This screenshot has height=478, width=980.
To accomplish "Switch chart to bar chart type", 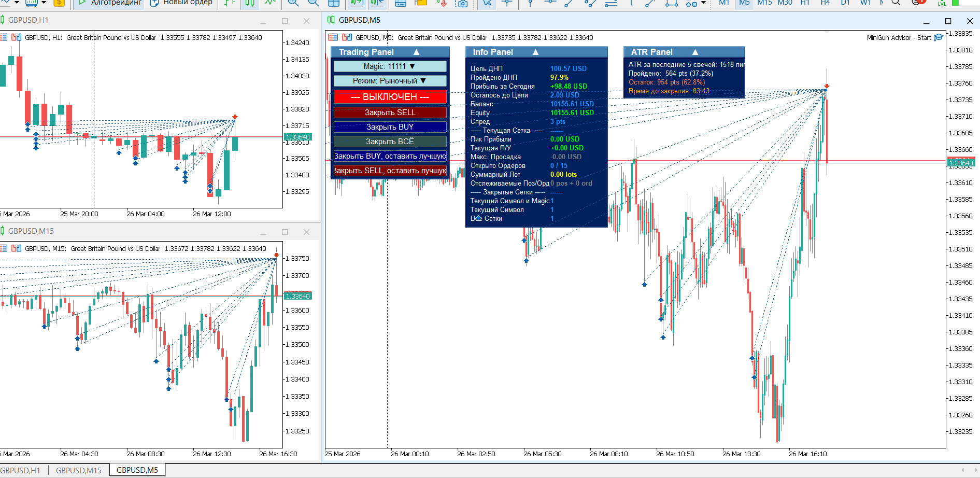I will pyautogui.click(x=230, y=3).
